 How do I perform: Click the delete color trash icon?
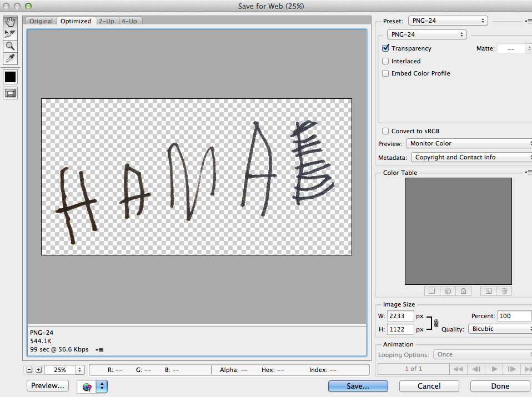coord(504,291)
